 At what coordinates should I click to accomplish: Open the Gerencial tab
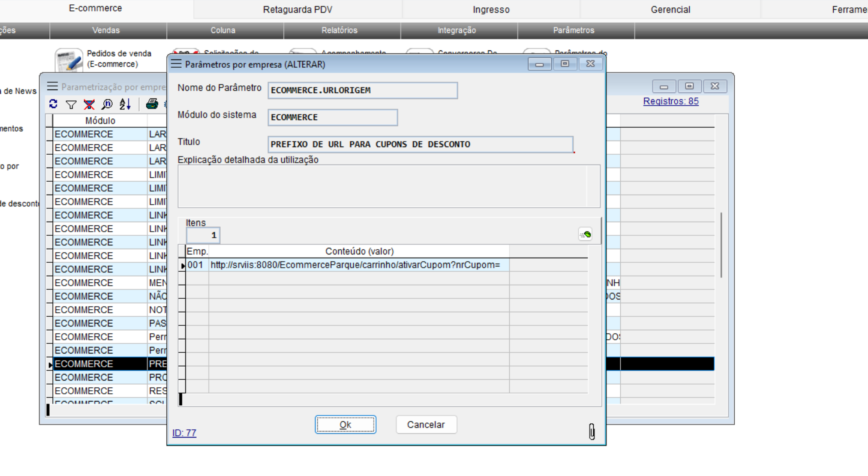tap(671, 10)
